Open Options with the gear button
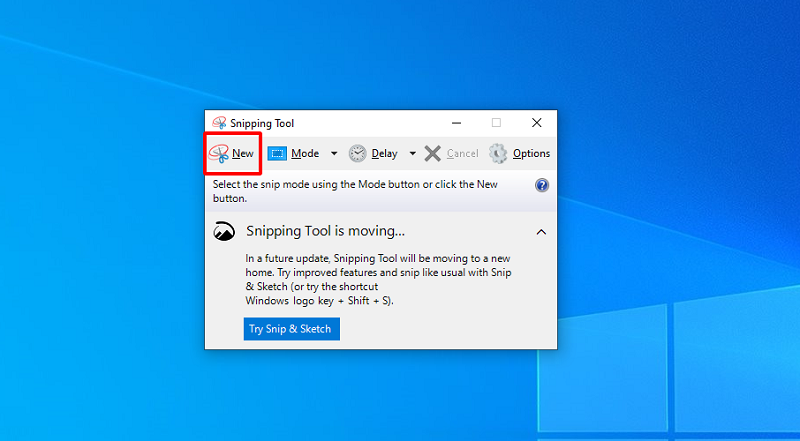This screenshot has height=441, width=800. click(x=519, y=154)
